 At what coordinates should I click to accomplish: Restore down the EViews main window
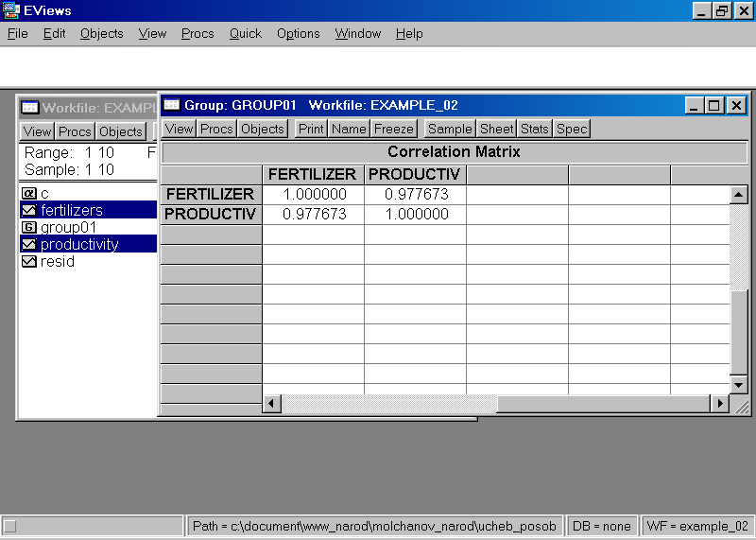point(722,10)
